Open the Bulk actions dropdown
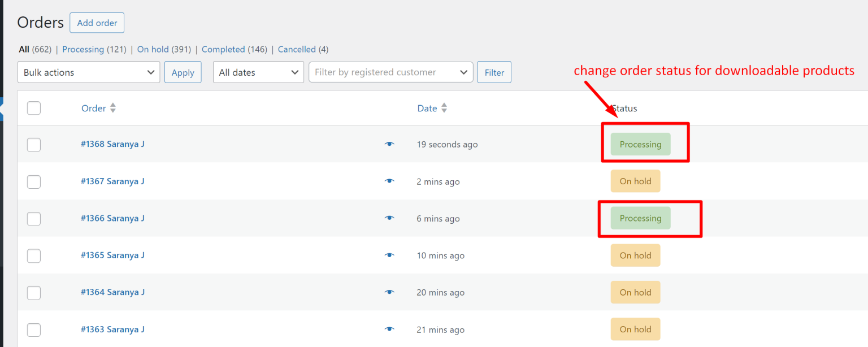The image size is (868, 347). (88, 72)
